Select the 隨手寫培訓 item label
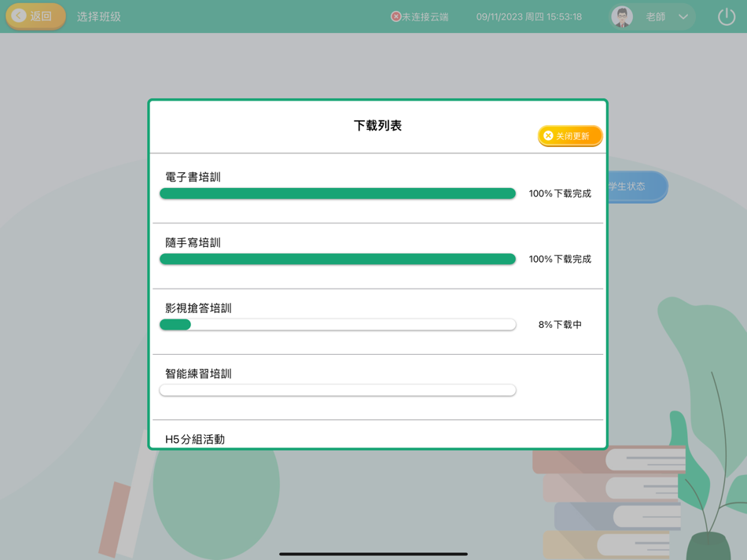Viewport: 747px width, 560px height. tap(193, 242)
